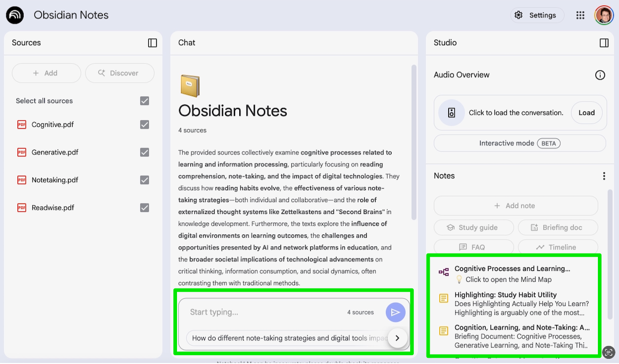Viewport: 619px width, 364px height.
Task: Send the chat message
Action: point(395,312)
